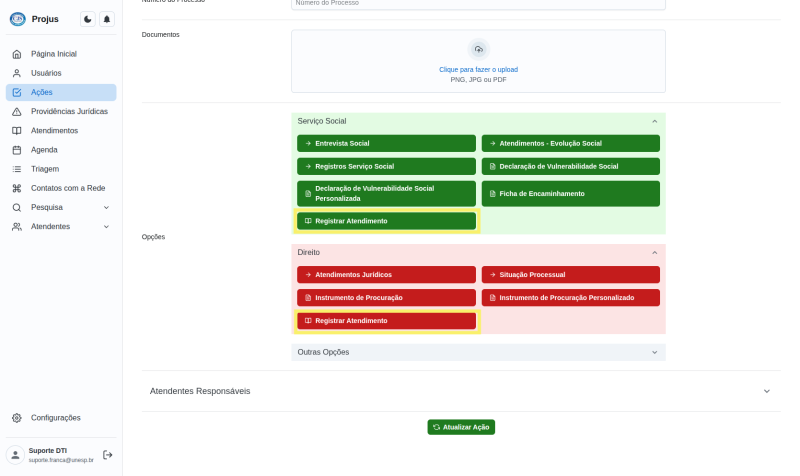Expand the Pesquisa sidebar submenu
The height and width of the screenshot is (476, 800).
pyautogui.click(x=106, y=207)
